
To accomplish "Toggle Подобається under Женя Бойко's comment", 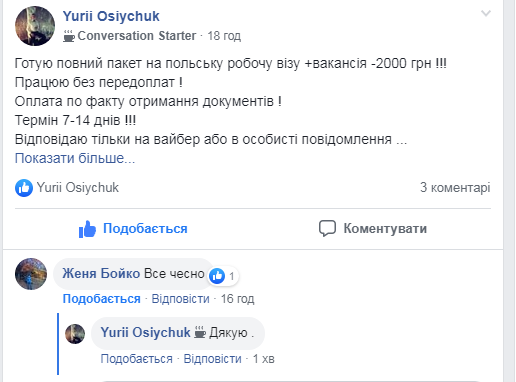I will click(x=102, y=299).
